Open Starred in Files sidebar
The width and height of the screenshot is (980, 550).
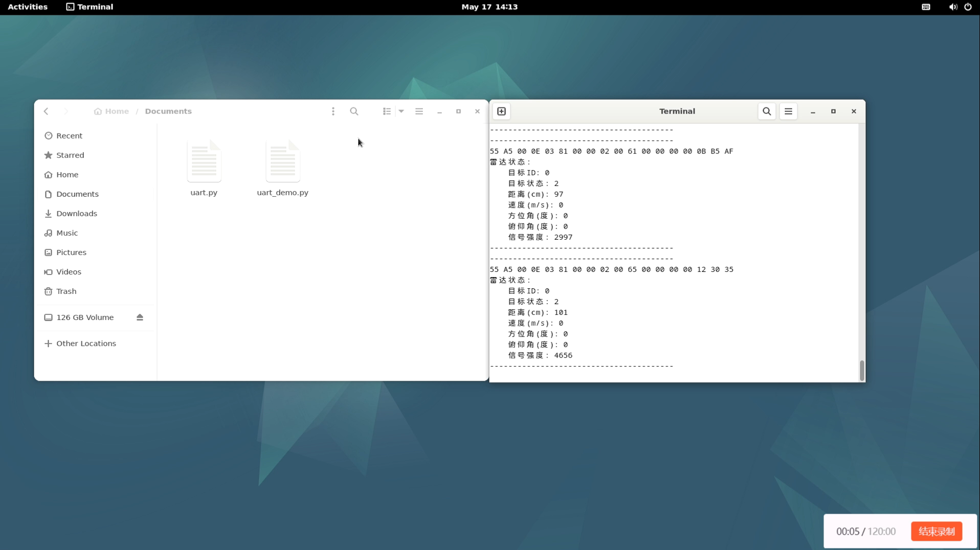pos(95,155)
